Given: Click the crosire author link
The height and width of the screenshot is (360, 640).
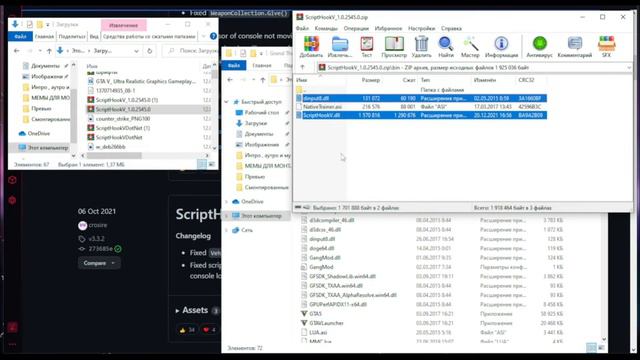Looking at the screenshot, I should point(98,225).
